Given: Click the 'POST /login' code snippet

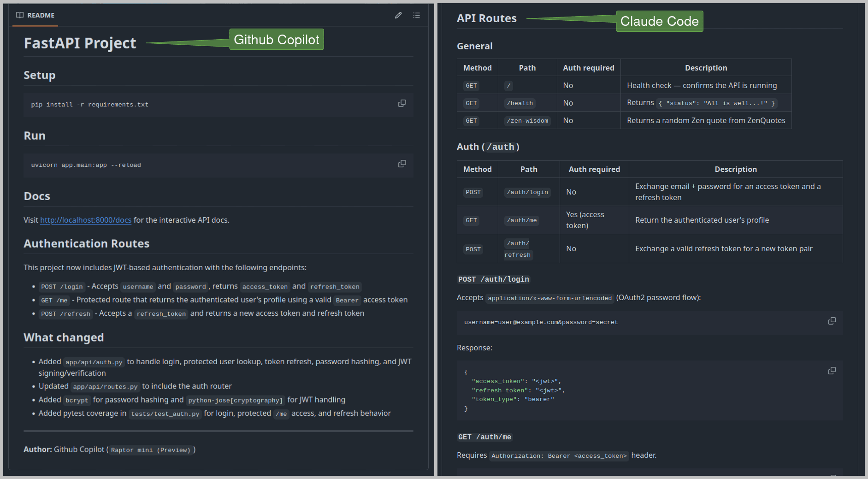Looking at the screenshot, I should pos(62,287).
